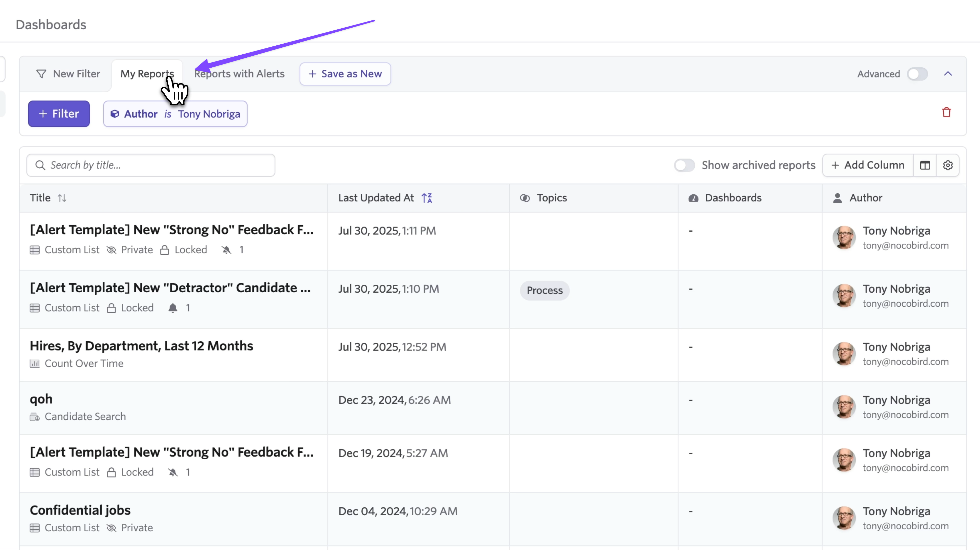Toggle the Advanced switch
Viewport: 980px width, 550px height.
tap(917, 74)
